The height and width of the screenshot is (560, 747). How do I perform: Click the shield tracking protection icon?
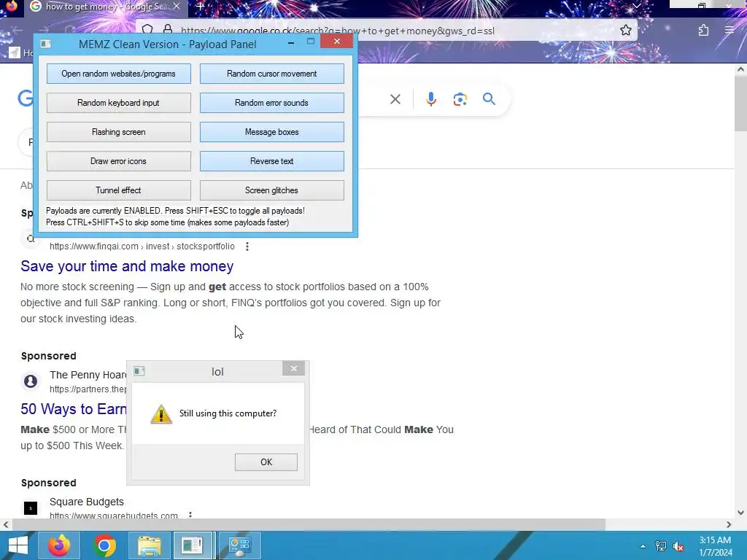click(x=147, y=29)
